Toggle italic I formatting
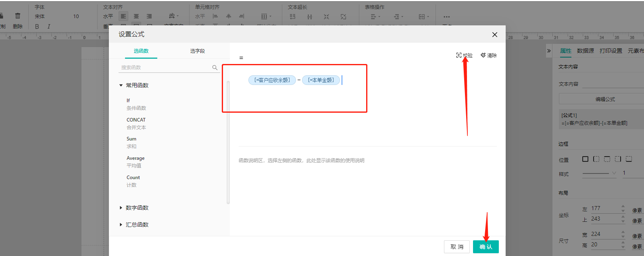 49,27
